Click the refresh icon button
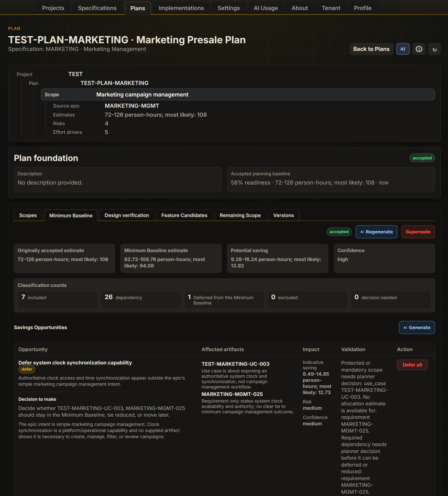Viewport: 448px width, 496px height. pyautogui.click(x=434, y=49)
